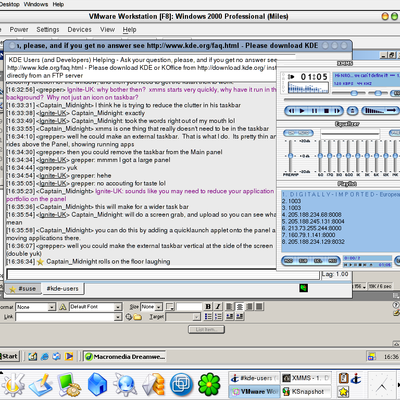Click the XMMS eject button

click(x=353, y=111)
